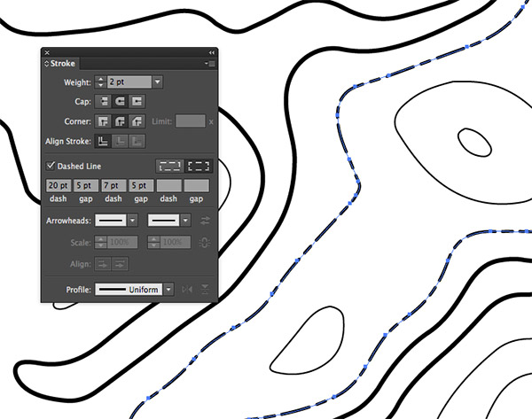
Task: Click the start arrowhead 100% scale field
Action: (x=122, y=243)
